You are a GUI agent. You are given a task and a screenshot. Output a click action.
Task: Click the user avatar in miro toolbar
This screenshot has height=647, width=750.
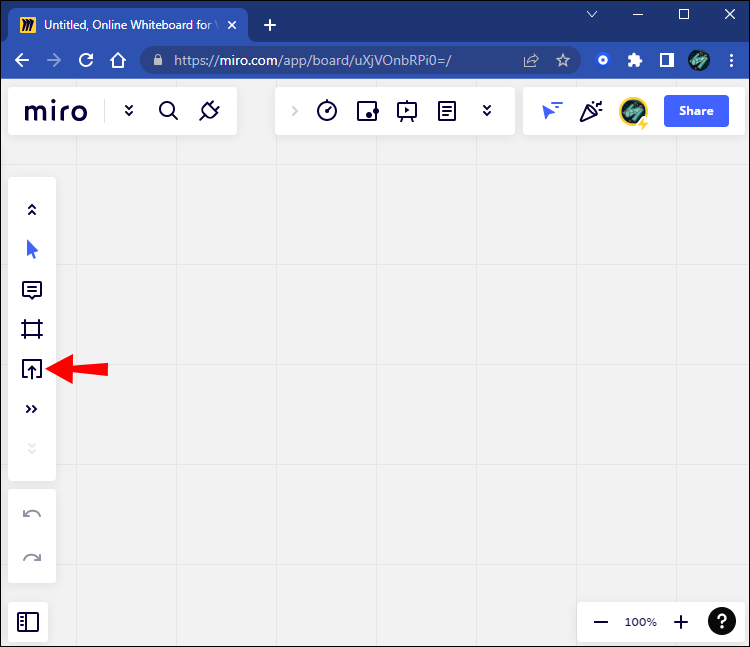633,112
